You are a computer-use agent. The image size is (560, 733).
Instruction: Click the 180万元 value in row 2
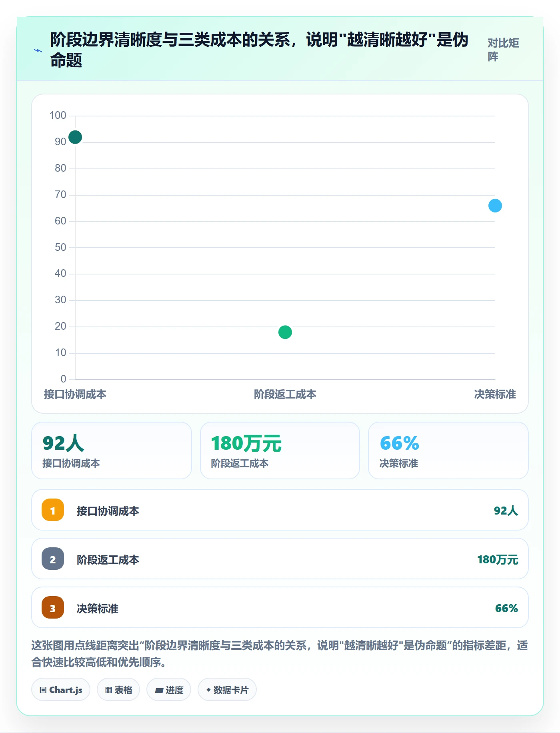pos(498,559)
